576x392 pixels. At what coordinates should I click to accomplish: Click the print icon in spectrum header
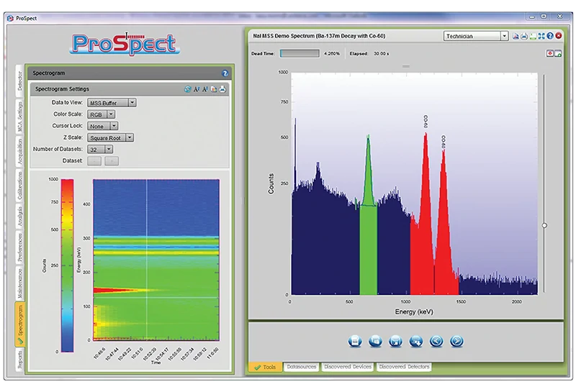pos(524,36)
